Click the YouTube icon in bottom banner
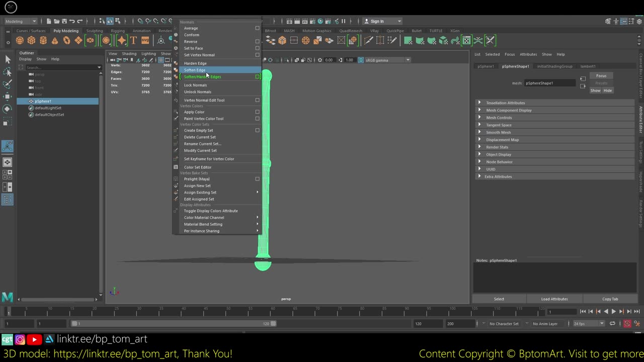644x362 pixels. coord(34,340)
